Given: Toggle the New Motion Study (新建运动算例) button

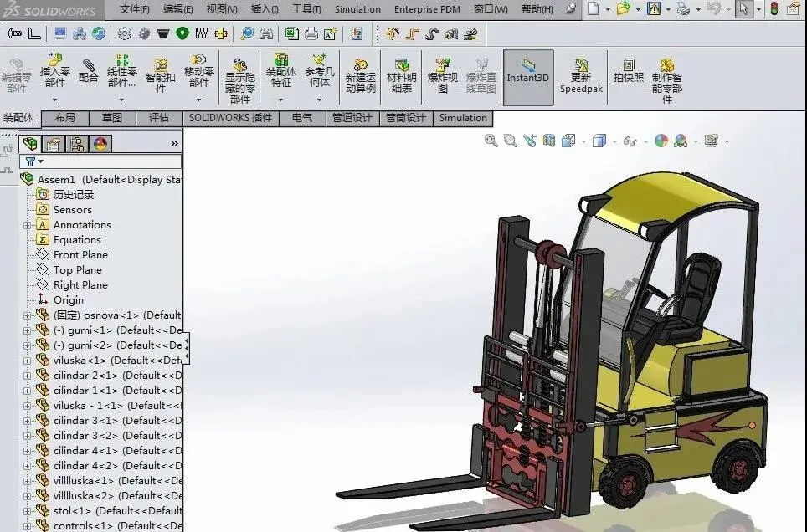Looking at the screenshot, I should coord(360,75).
